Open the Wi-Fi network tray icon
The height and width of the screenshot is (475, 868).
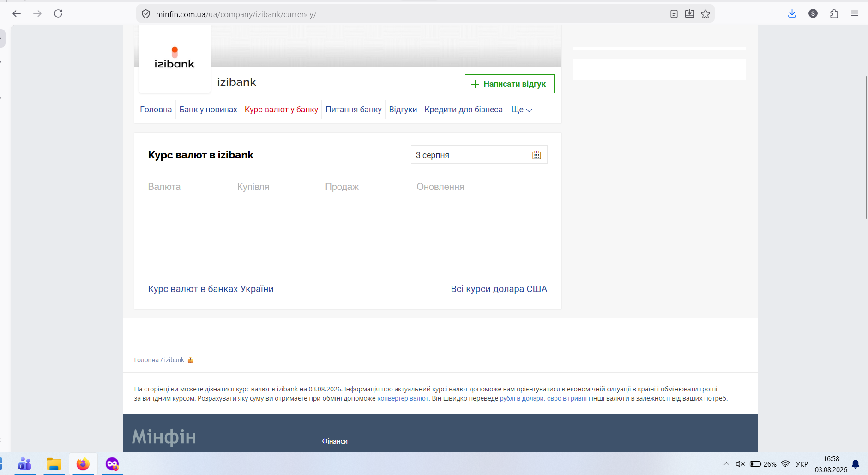(x=785, y=464)
